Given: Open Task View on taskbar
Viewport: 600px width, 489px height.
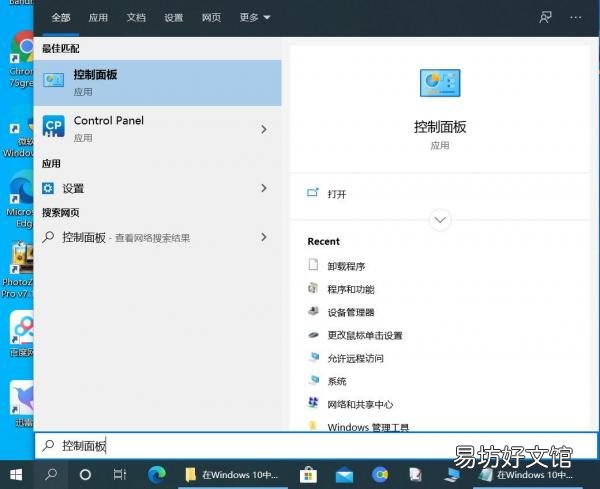Looking at the screenshot, I should [119, 474].
